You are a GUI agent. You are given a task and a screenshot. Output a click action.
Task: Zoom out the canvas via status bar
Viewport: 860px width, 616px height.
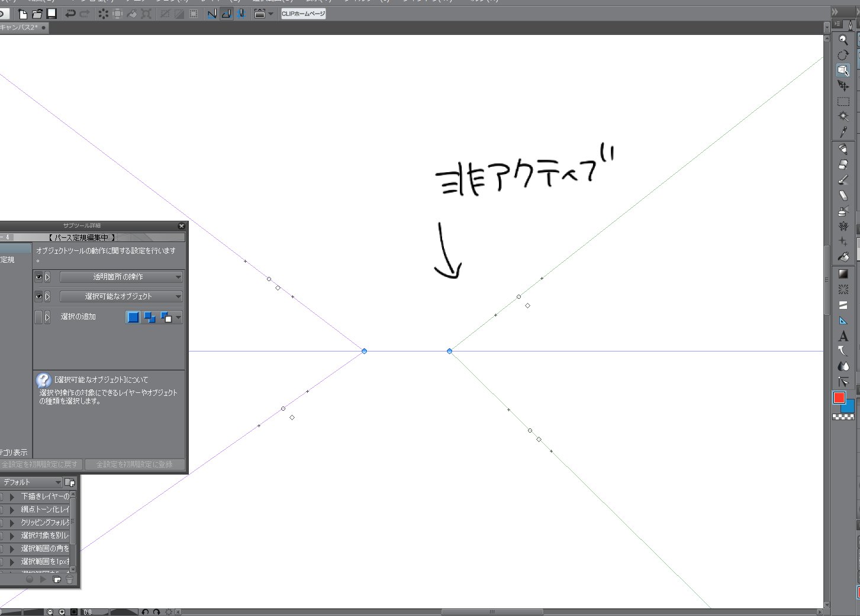click(x=50, y=612)
